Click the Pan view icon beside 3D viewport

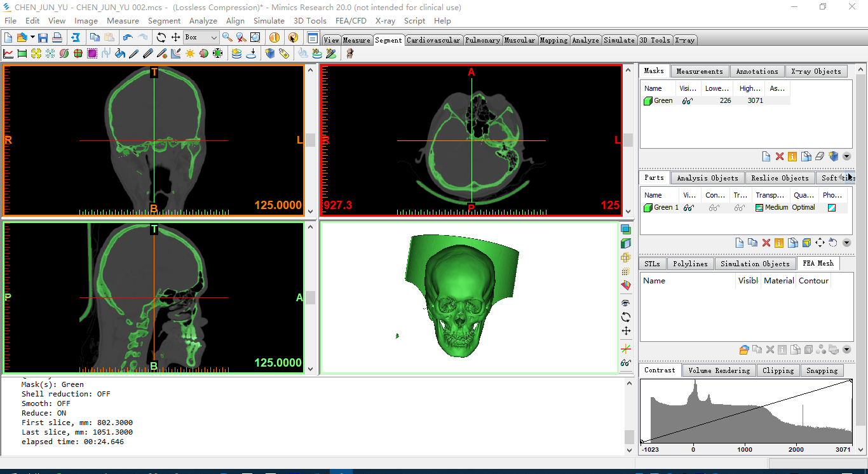(626, 331)
